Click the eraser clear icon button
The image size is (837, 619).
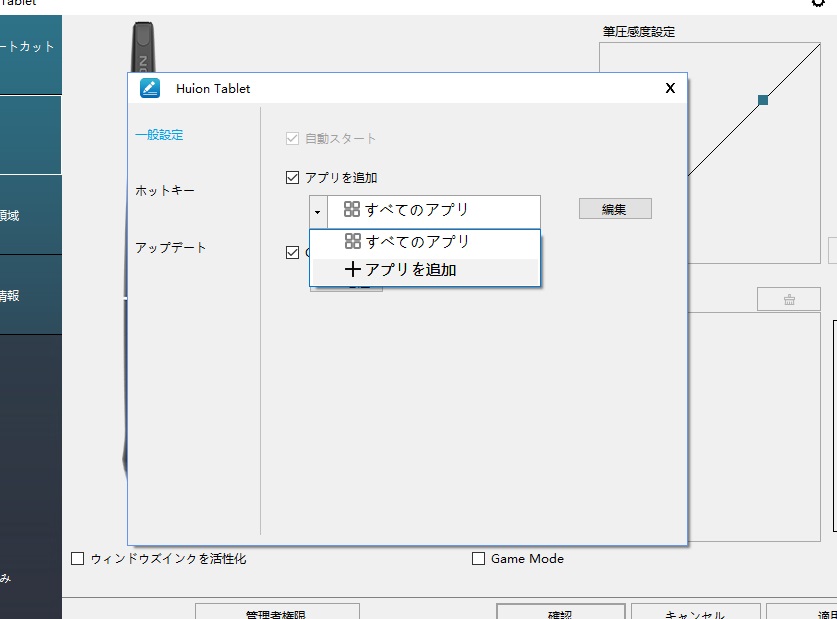coord(788,299)
